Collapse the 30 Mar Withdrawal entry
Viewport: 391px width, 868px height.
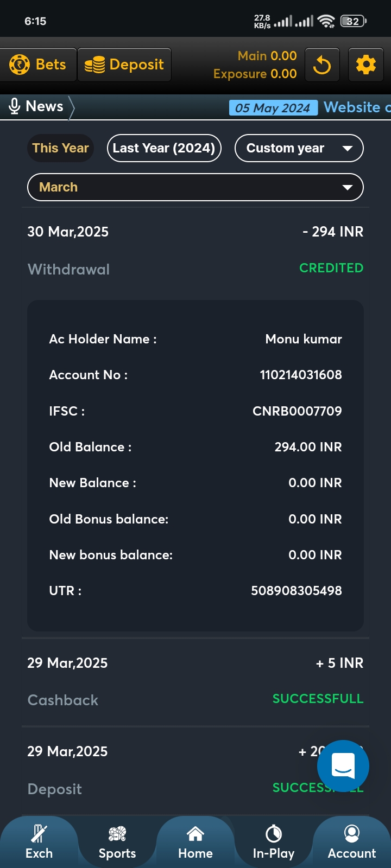[x=195, y=250]
